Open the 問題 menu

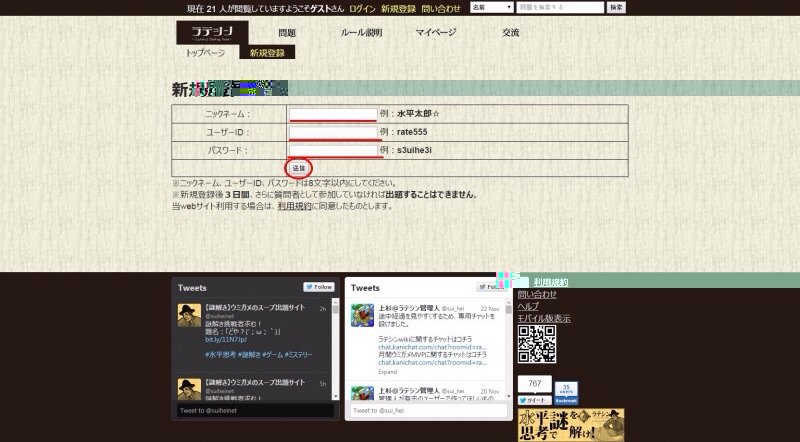(287, 33)
